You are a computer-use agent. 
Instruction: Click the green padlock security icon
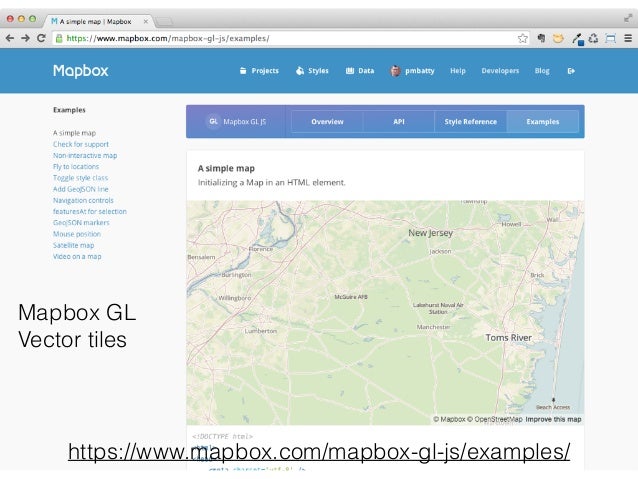[x=59, y=39]
